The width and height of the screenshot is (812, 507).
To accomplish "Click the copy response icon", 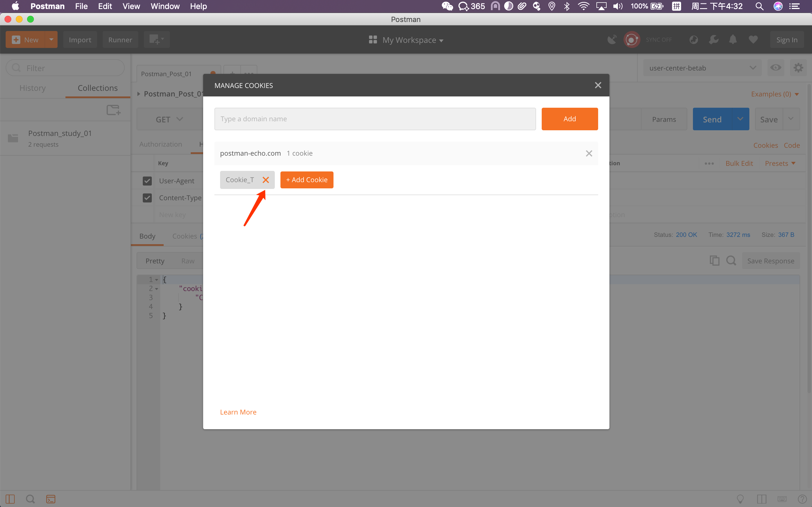I will point(714,261).
